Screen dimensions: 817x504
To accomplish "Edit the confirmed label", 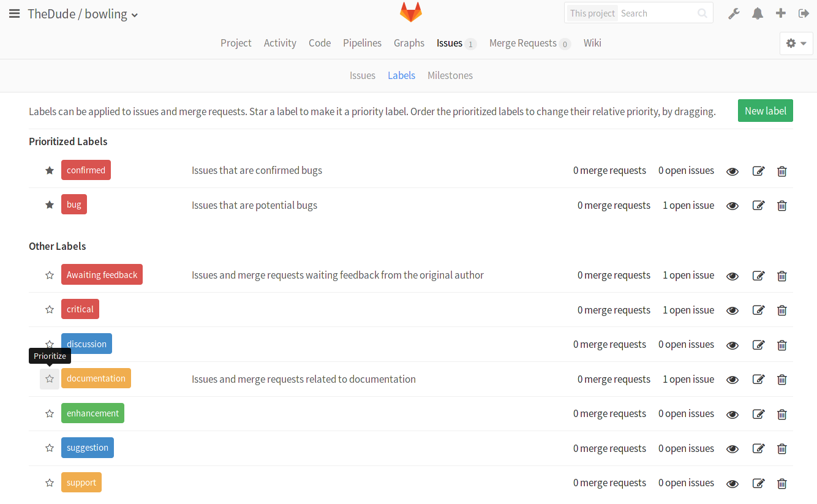I will [x=758, y=171].
